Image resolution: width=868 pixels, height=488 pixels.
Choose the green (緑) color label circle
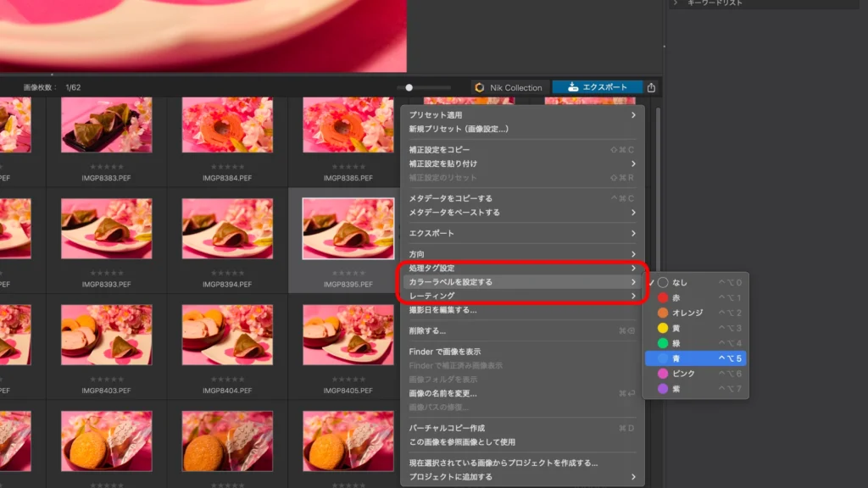point(663,343)
